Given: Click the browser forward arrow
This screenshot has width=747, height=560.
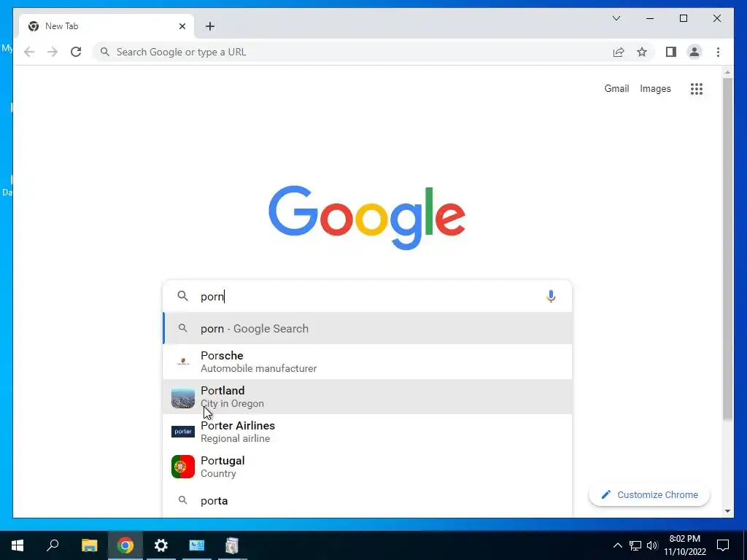Looking at the screenshot, I should pyautogui.click(x=53, y=52).
